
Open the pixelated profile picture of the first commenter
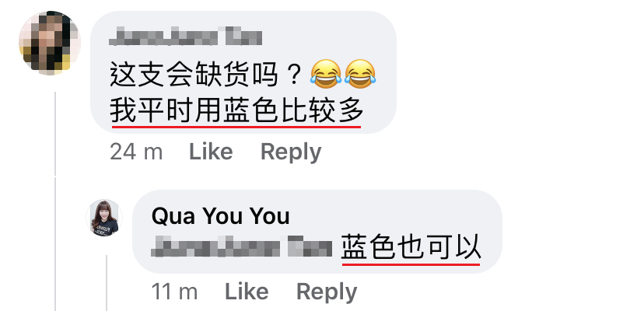tap(50, 43)
